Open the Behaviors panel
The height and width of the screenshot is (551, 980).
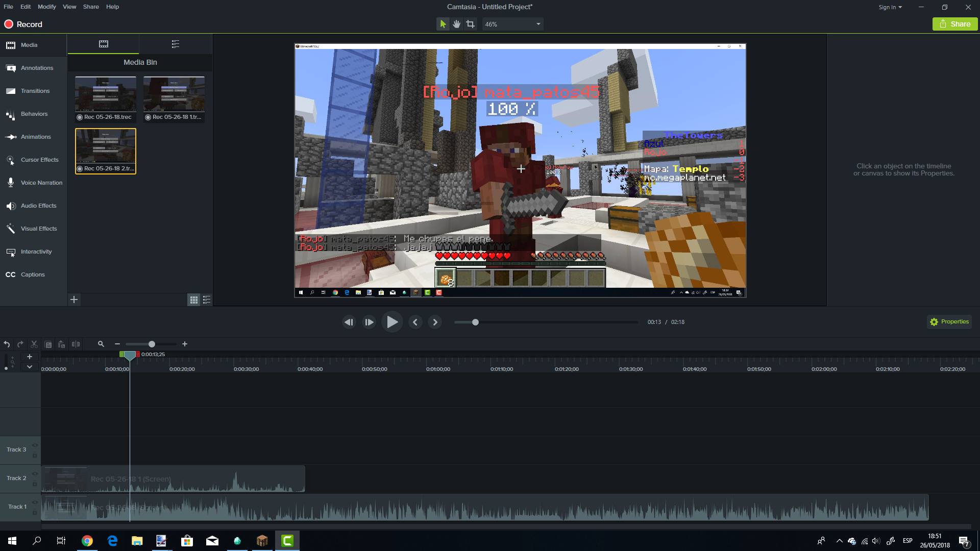pyautogui.click(x=33, y=114)
